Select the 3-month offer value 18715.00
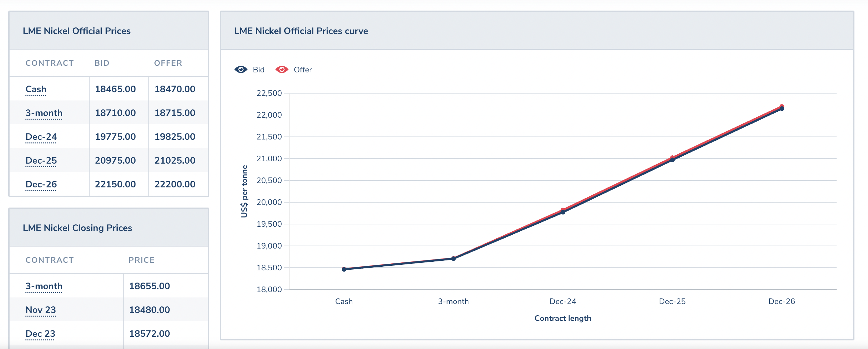The width and height of the screenshot is (868, 349). 175,113
